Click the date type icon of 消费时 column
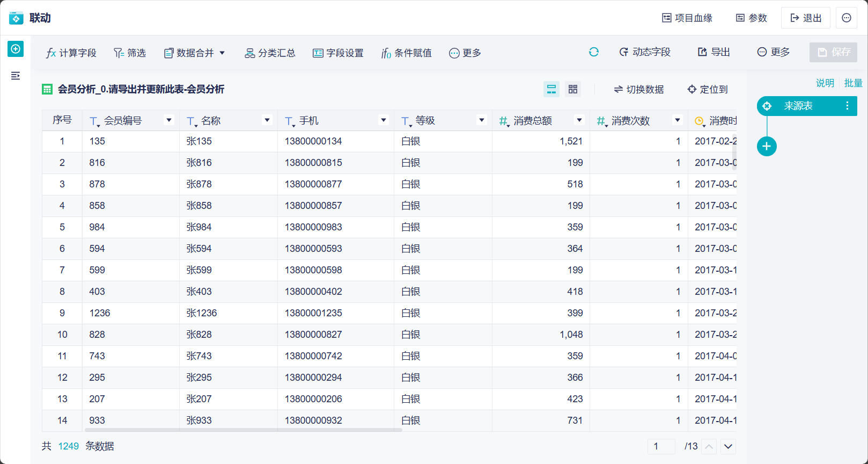868x464 pixels. point(700,121)
